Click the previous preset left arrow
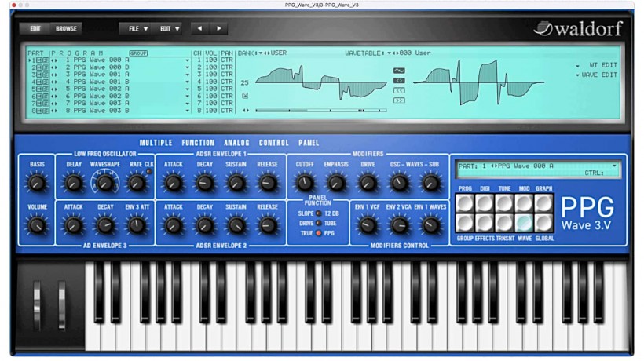The height and width of the screenshot is (361, 644). coord(199,29)
